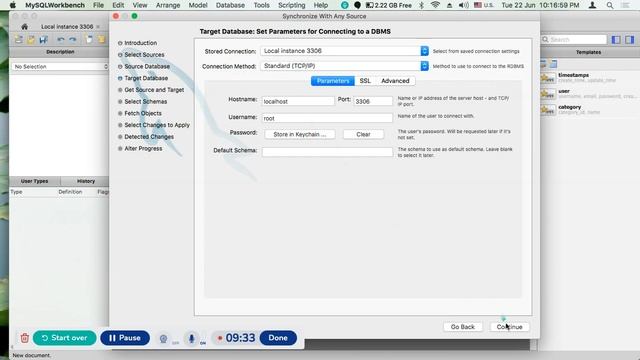The height and width of the screenshot is (360, 640).
Task: Click the new template icon under Templates
Action: [553, 64]
